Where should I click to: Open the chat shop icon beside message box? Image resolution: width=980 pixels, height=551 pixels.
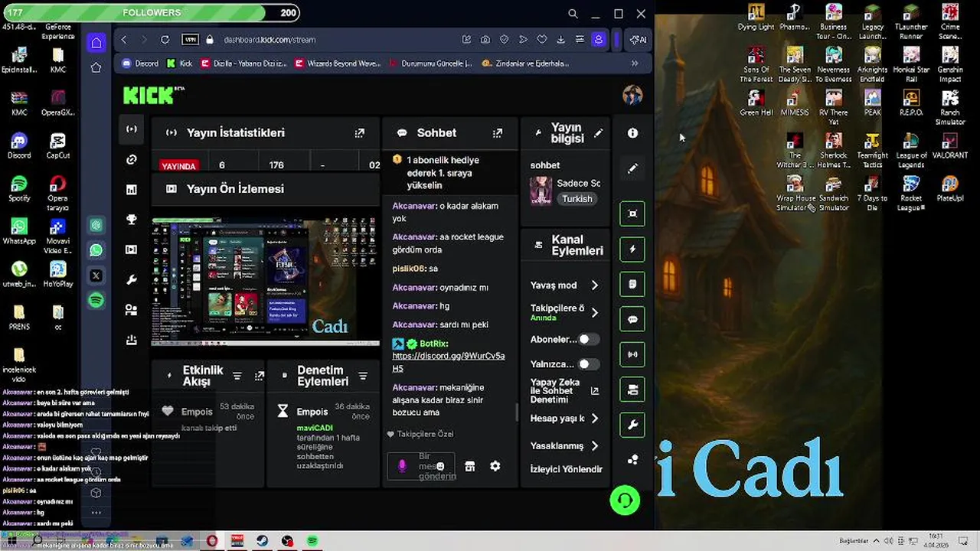click(x=470, y=466)
